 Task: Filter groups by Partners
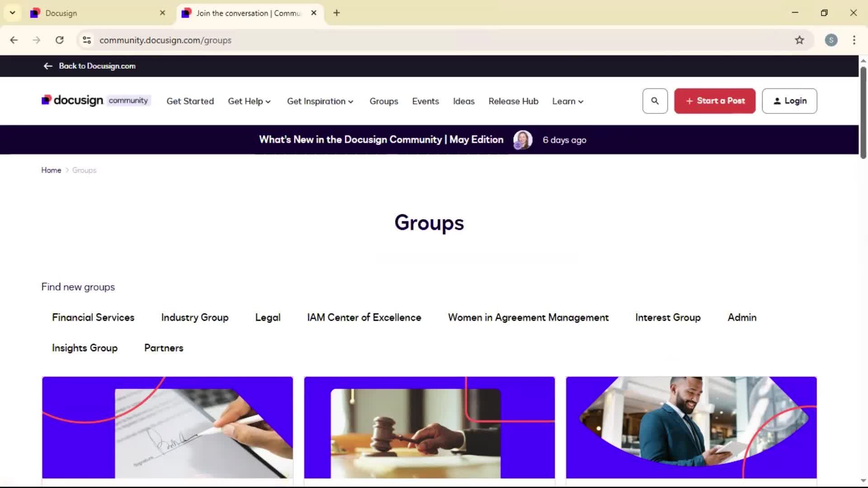pyautogui.click(x=164, y=348)
